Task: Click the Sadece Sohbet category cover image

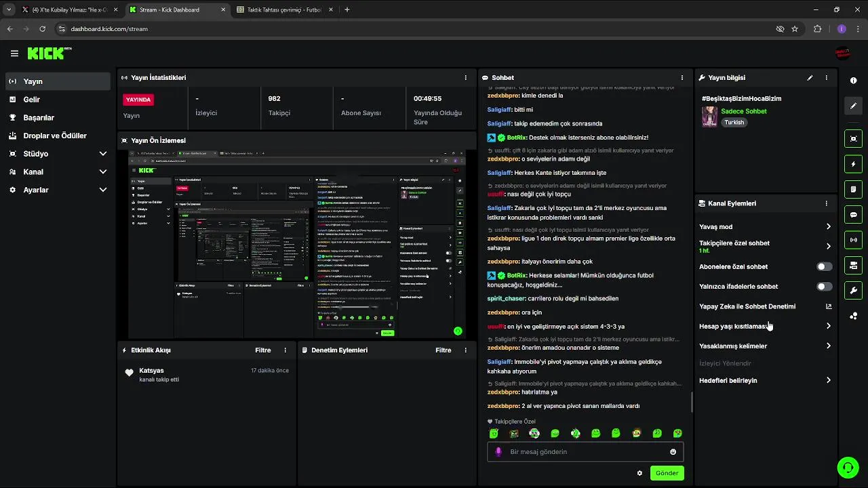Action: pyautogui.click(x=709, y=117)
